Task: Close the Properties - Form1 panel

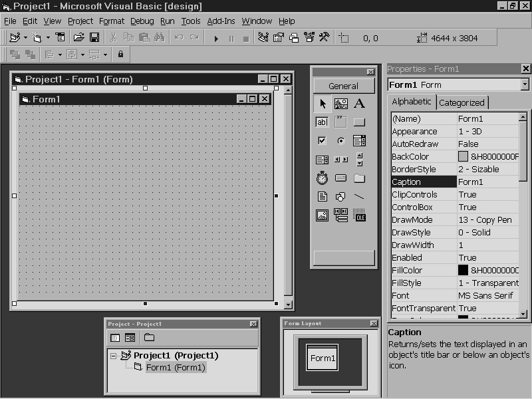Action: pos(525,69)
